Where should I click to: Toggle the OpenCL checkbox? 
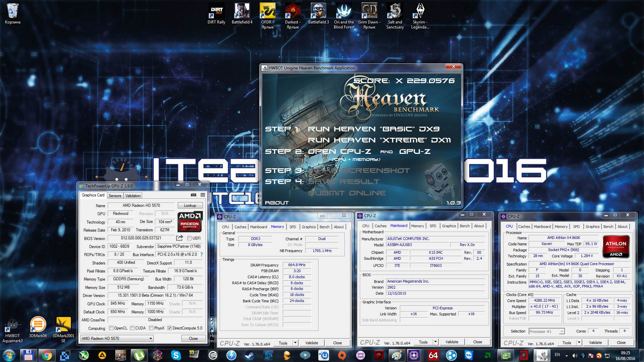[x=111, y=328]
